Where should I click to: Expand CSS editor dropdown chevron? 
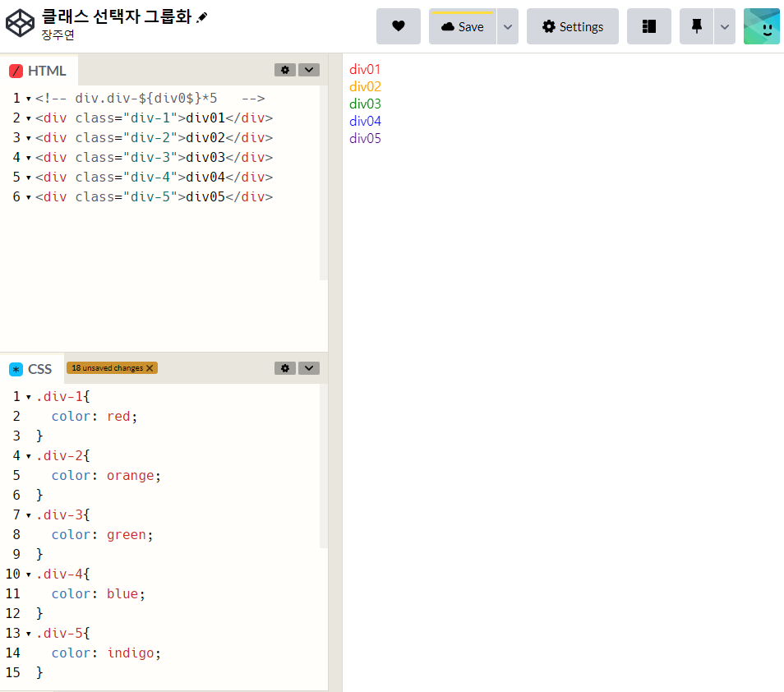click(309, 368)
